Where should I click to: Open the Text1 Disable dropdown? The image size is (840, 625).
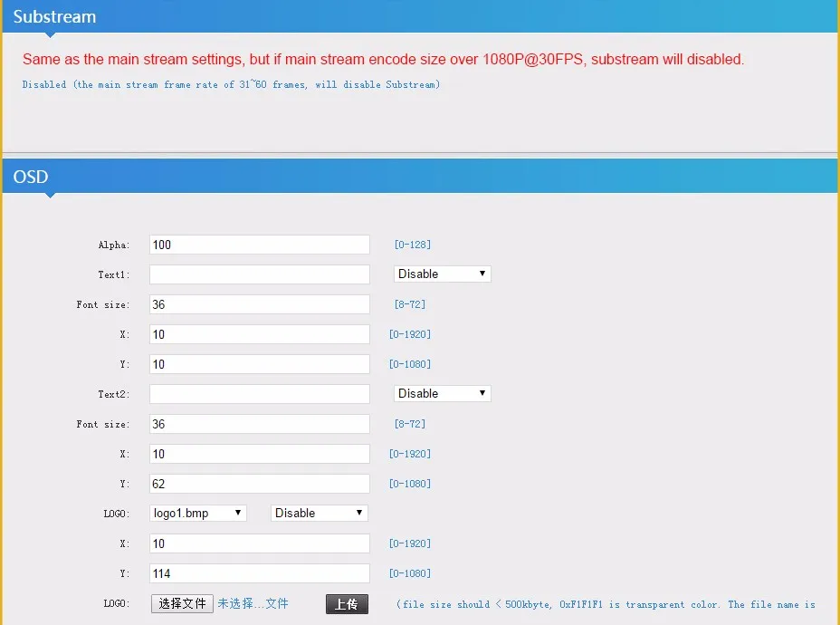[x=442, y=274]
